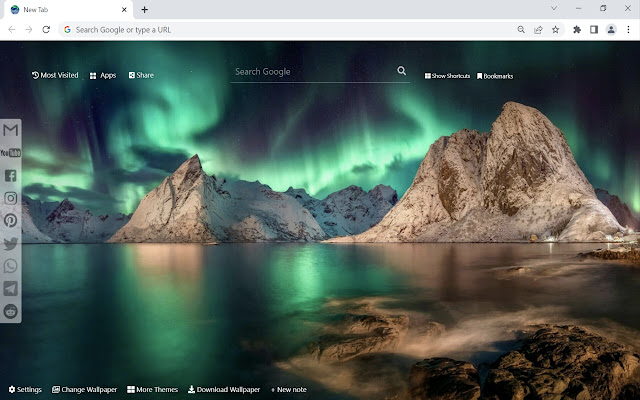Open YouTube from the sidebar
Screen dimensions: 640x400
[x=11, y=153]
